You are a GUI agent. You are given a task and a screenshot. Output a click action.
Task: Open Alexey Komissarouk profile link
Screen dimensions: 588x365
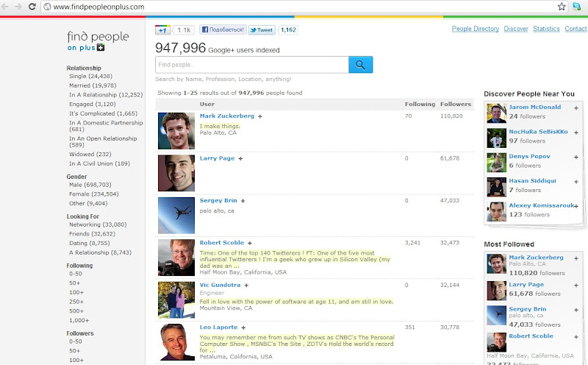tap(541, 205)
